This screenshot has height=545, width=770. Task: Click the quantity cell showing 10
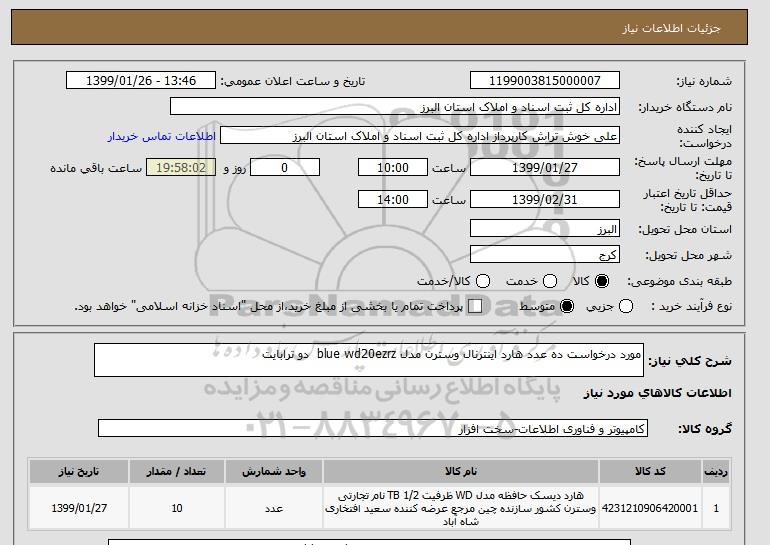coord(177,508)
